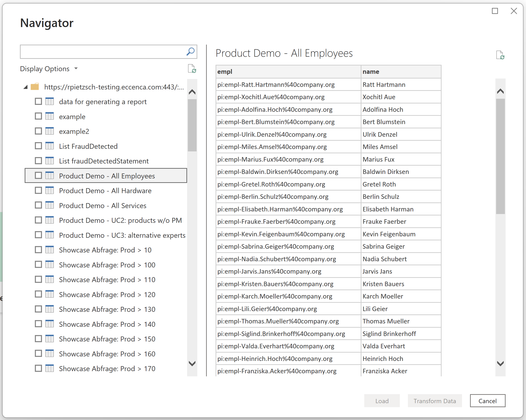Click the table icon beside 'Showcase Abfrage: Prod > 100'

coord(50,265)
